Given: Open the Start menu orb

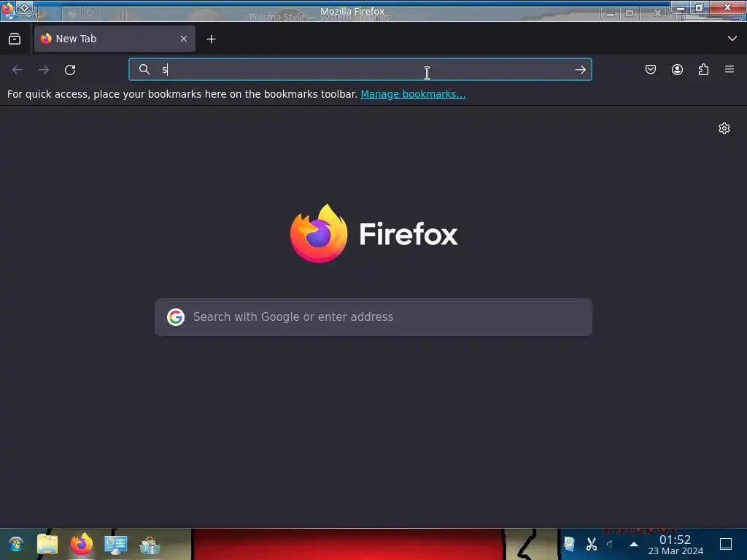Looking at the screenshot, I should [x=16, y=544].
